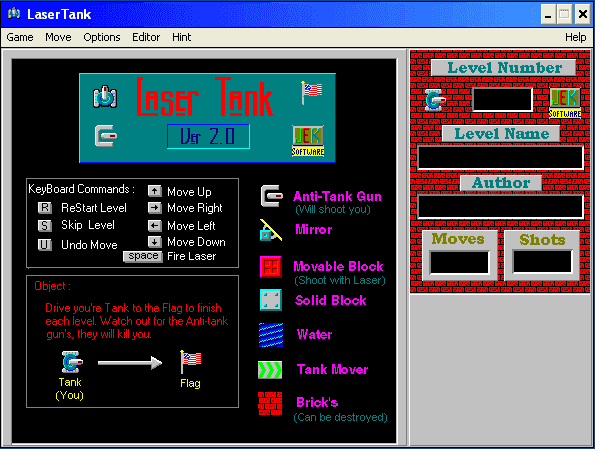This screenshot has height=449, width=595.
Task: Click the Shots counter box
Action: coord(542,262)
